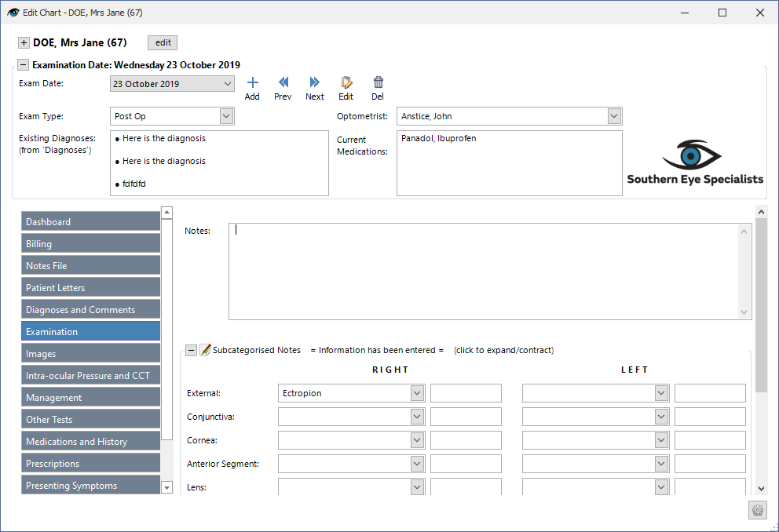Switch to Intra-ocular Pressure and CCT

pos(90,376)
